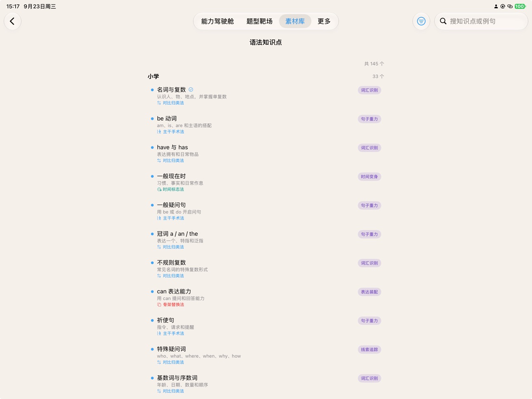Open the have 与 has item
Viewport: 532px width, 399px height.
[266, 153]
